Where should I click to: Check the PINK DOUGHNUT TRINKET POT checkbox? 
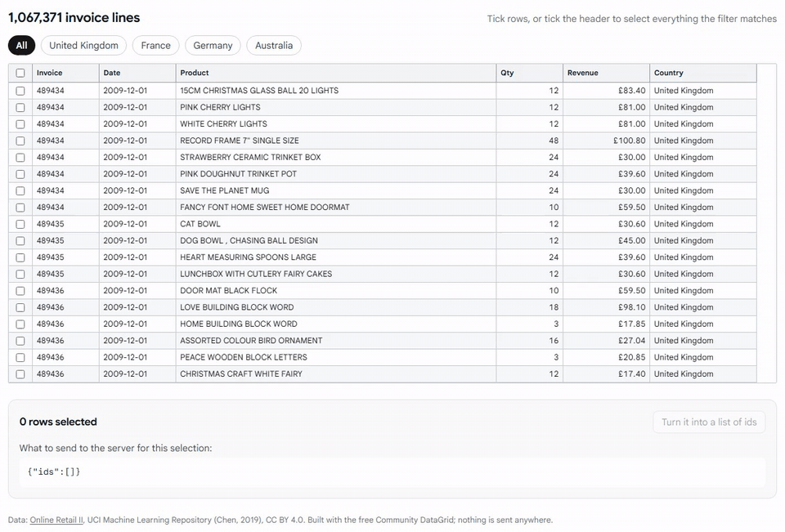20,174
